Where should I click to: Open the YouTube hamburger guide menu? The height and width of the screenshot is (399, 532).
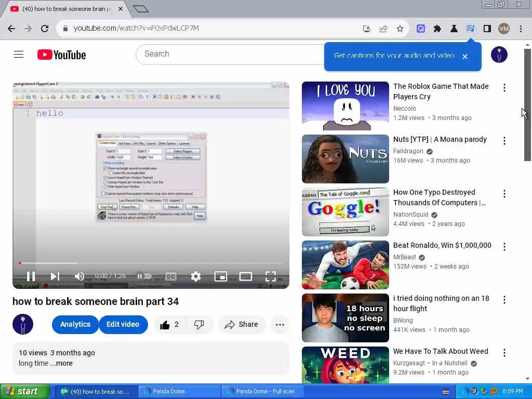point(19,54)
